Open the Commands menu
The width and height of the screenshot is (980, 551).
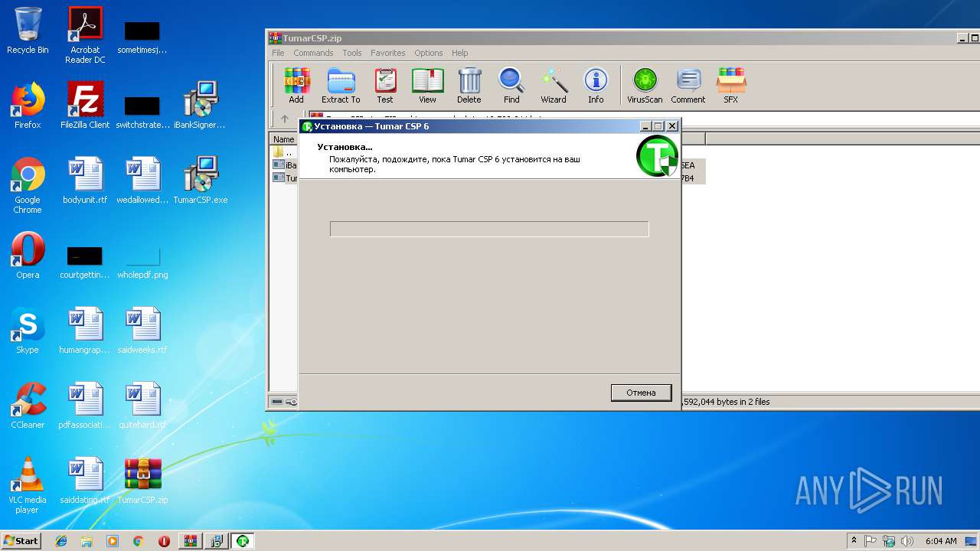tap(313, 53)
